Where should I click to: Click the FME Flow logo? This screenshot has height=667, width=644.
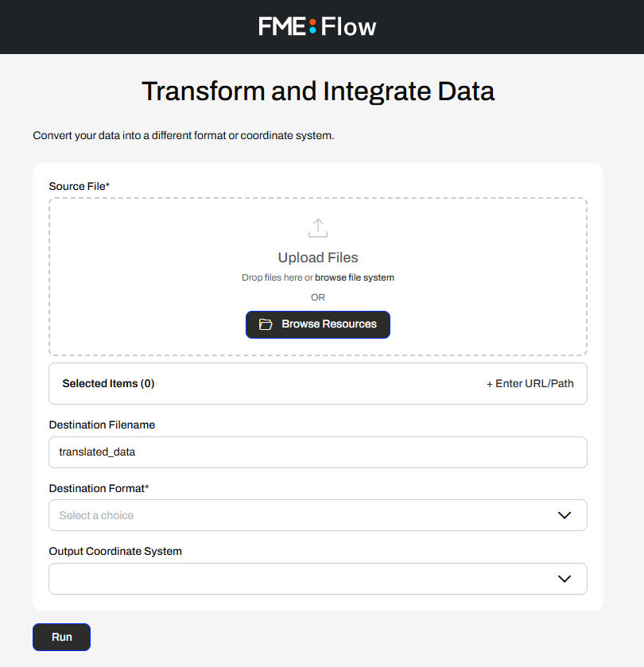[x=317, y=27]
